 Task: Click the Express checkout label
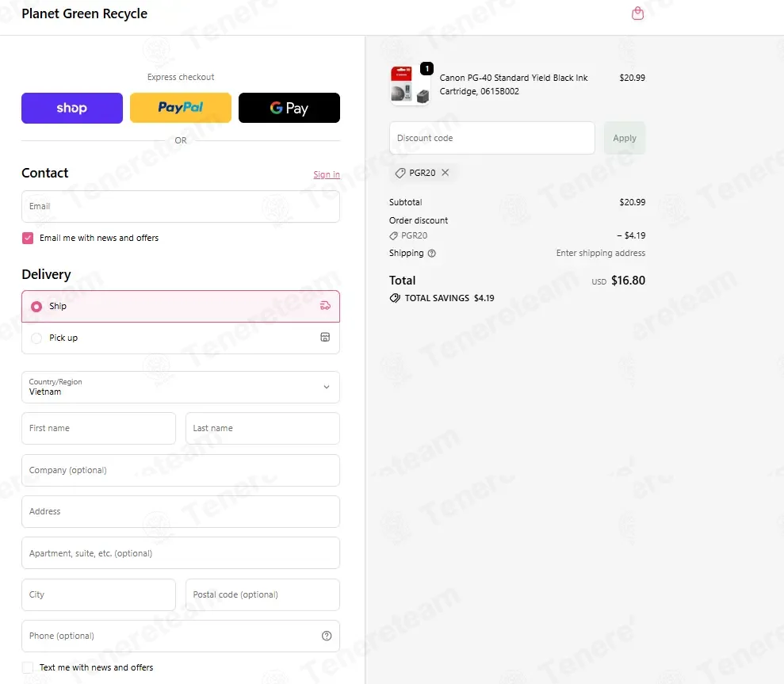[x=181, y=77]
